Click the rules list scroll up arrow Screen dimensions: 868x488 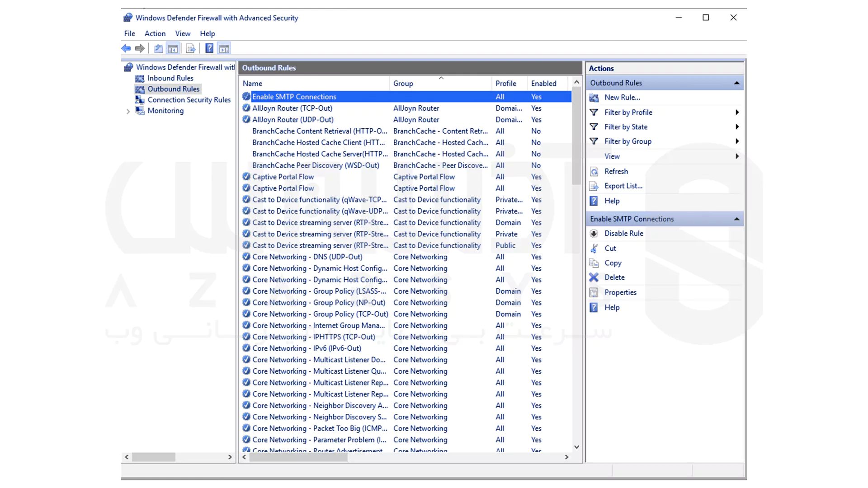pos(576,82)
